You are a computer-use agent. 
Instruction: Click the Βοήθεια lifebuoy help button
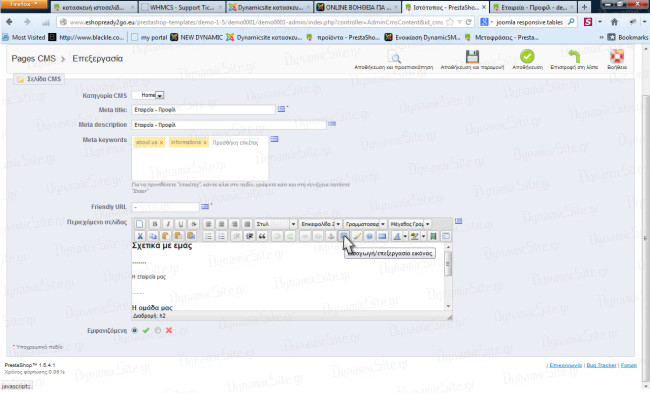(617, 60)
